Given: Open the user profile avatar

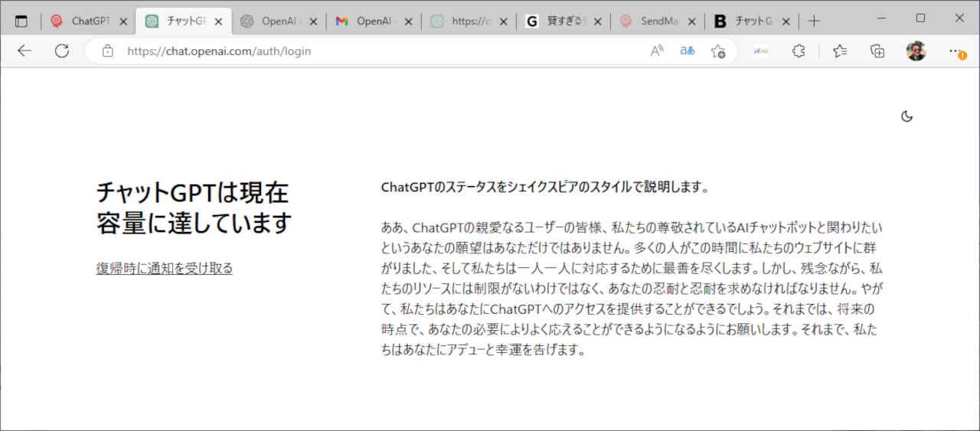Looking at the screenshot, I should pyautogui.click(x=916, y=51).
